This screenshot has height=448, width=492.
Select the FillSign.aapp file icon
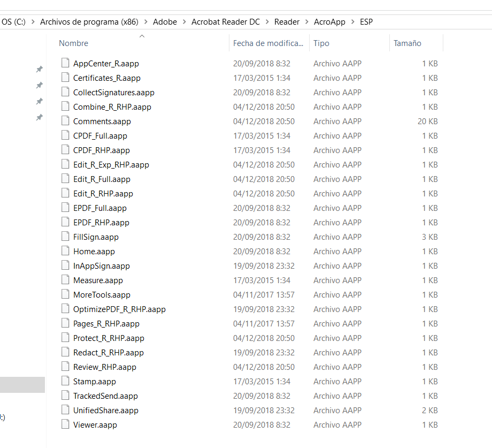point(65,237)
